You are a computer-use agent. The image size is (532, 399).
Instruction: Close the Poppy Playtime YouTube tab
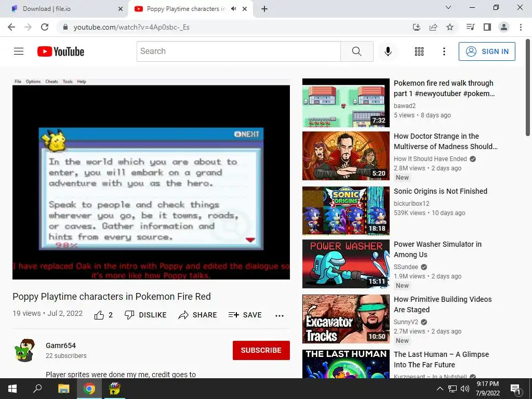(x=245, y=9)
